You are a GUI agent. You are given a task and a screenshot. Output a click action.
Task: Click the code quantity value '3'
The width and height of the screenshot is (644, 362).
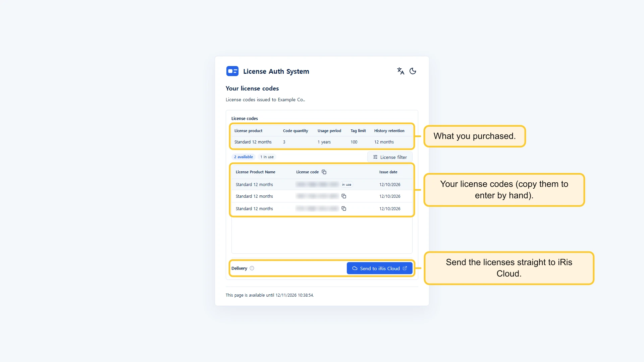pos(284,142)
